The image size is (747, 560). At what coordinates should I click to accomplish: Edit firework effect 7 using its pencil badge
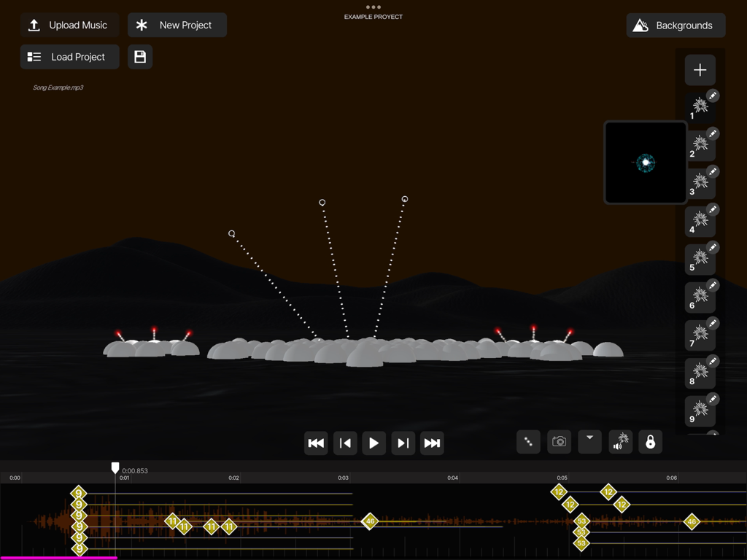click(713, 323)
